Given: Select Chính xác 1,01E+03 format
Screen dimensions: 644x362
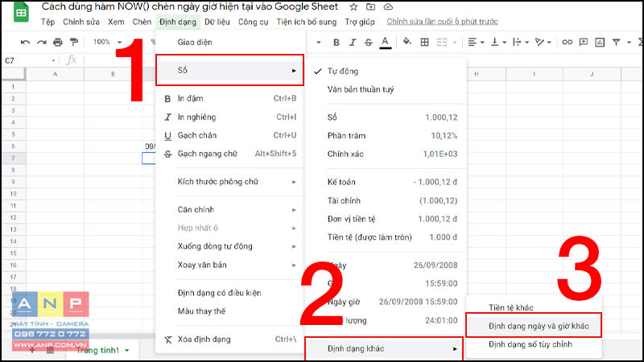Looking at the screenshot, I should click(x=386, y=154).
